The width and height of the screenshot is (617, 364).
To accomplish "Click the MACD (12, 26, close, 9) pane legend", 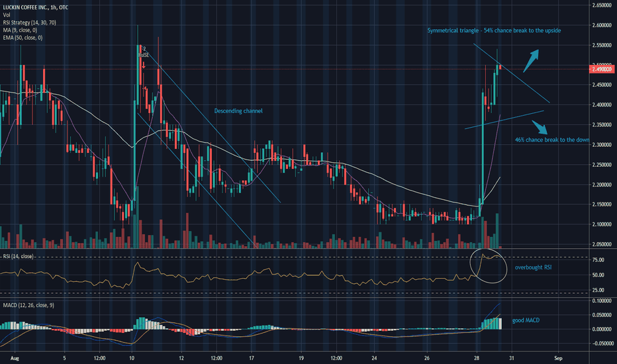I will pyautogui.click(x=28, y=305).
